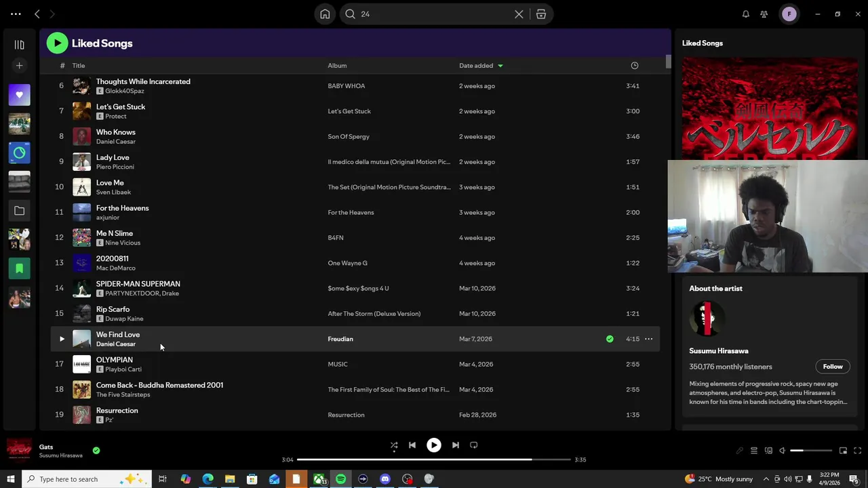Select the OLYMPIAN song row
The image size is (868, 488).
click(355, 364)
